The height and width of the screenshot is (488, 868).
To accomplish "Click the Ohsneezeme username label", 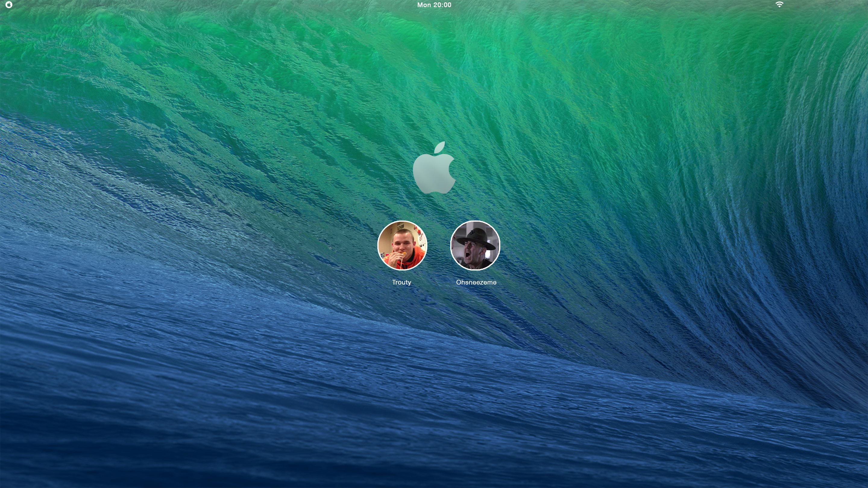I will click(476, 282).
